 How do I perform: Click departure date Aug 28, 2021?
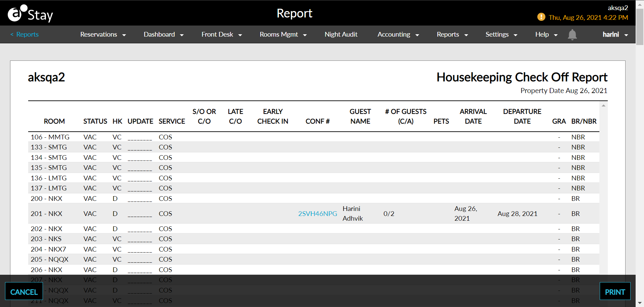517,214
